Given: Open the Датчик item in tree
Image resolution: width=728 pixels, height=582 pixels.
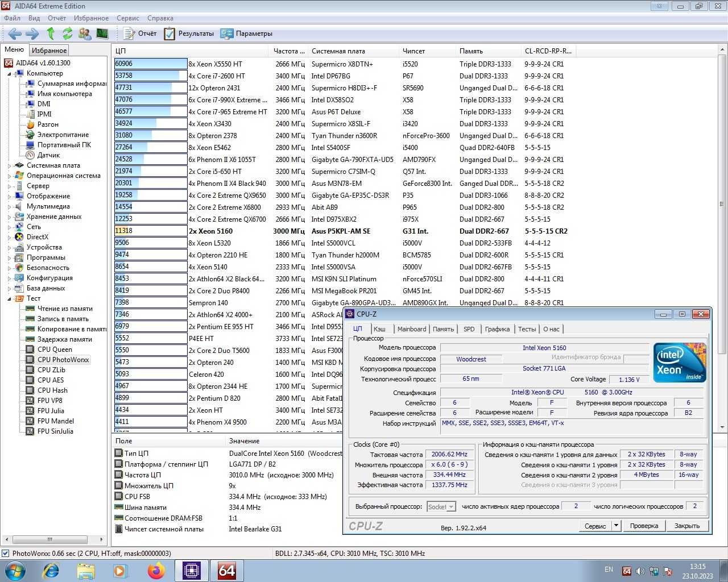Looking at the screenshot, I should [48, 155].
